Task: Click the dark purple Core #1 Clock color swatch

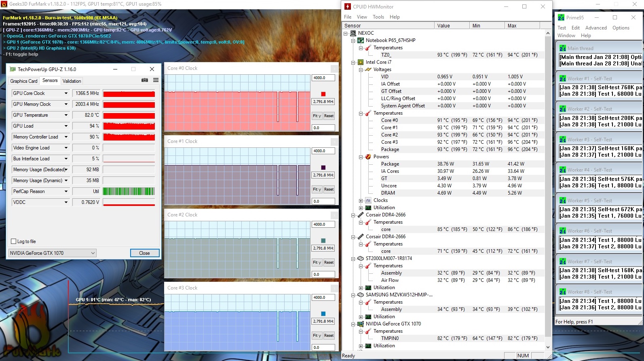Action: pyautogui.click(x=323, y=167)
